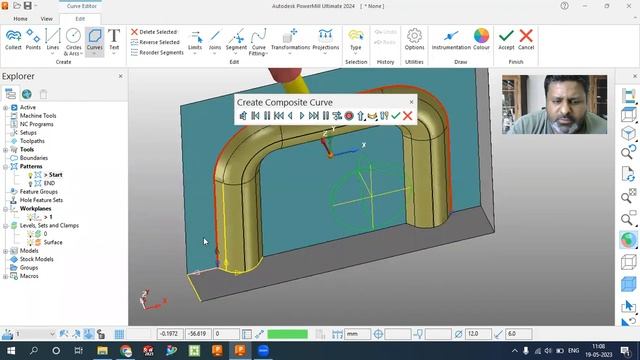640x360 pixels.
Task: Open Windows Start menu
Action: [x=11, y=351]
